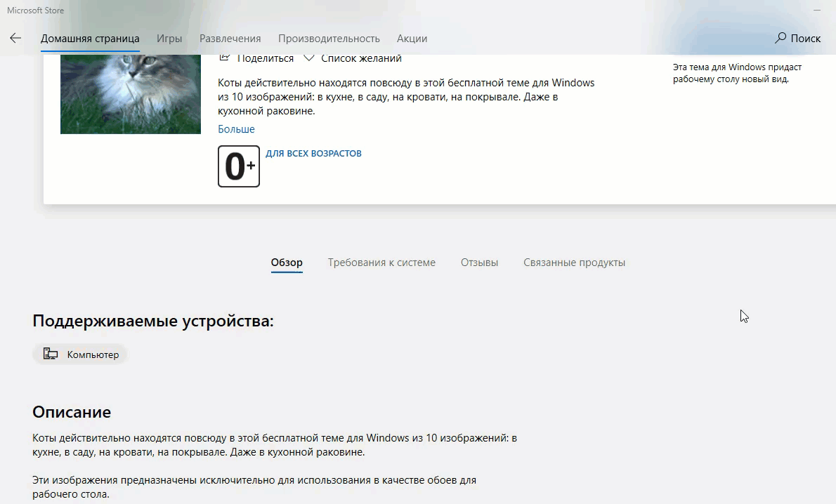The height and width of the screenshot is (504, 836).
Task: Open the Развлечения tab
Action: [x=230, y=39]
